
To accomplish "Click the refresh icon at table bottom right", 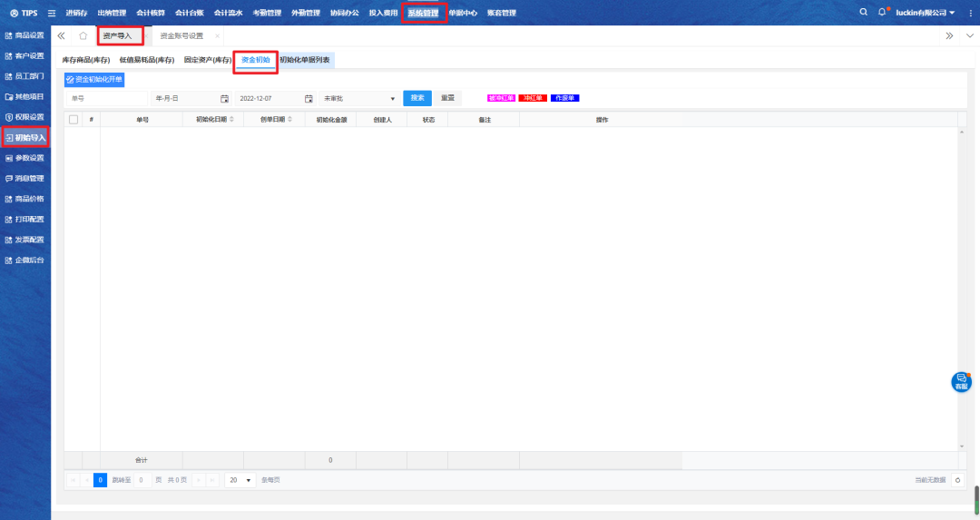I will click(957, 480).
